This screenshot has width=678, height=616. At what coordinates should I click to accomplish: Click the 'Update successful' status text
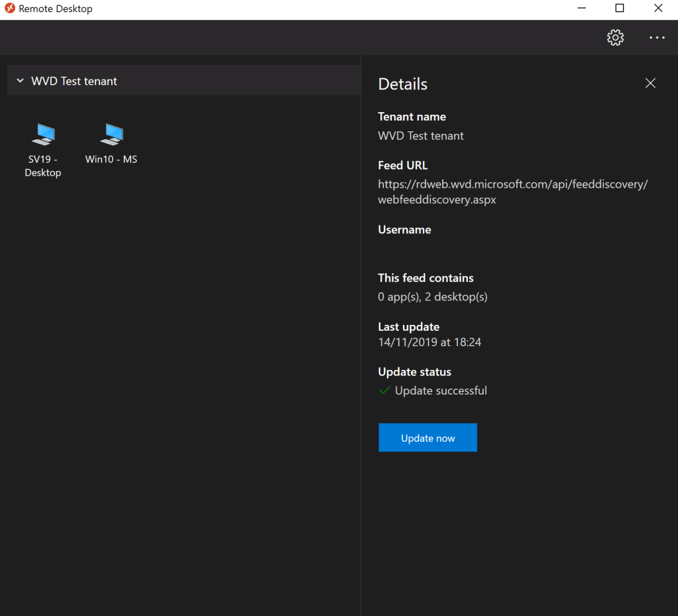pyautogui.click(x=441, y=391)
